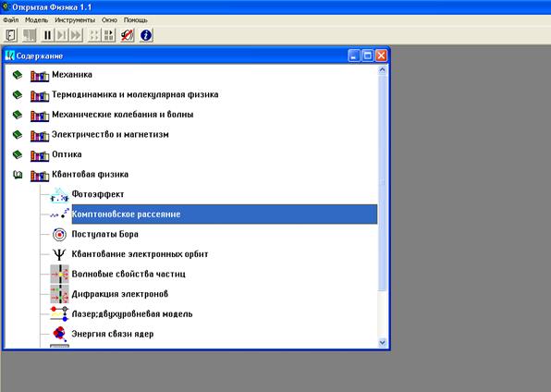551x392 pixels.
Task: Click the grayed-out books toolbar icon
Action: point(30,35)
